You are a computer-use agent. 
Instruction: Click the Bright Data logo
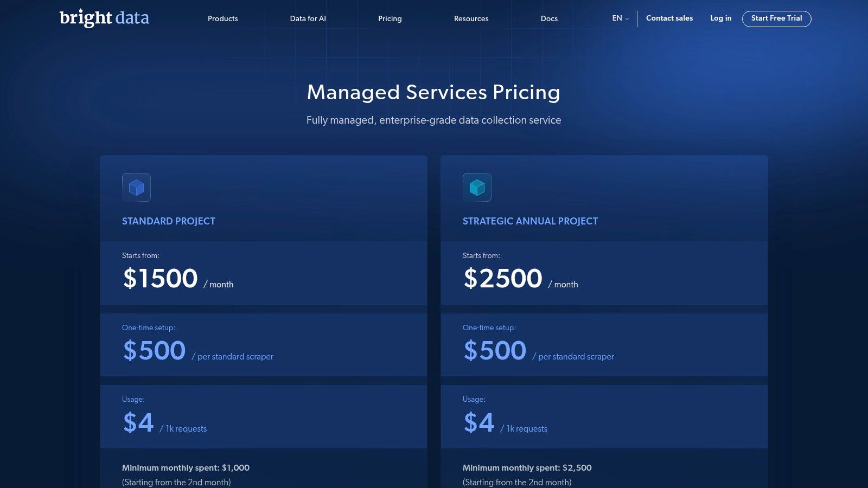tap(104, 18)
